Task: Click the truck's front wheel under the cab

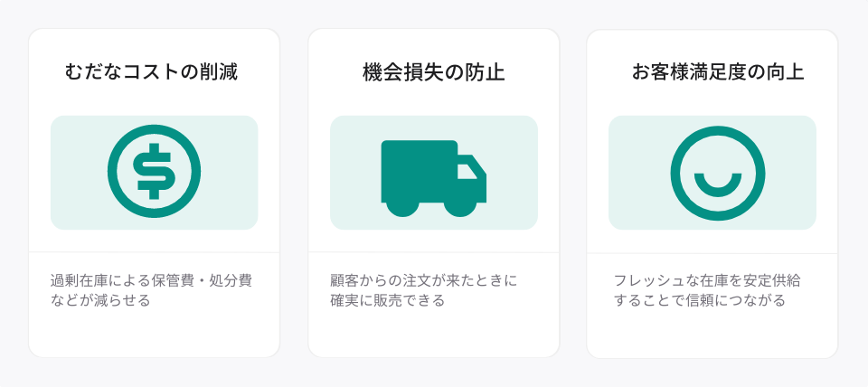Action: coord(460,208)
